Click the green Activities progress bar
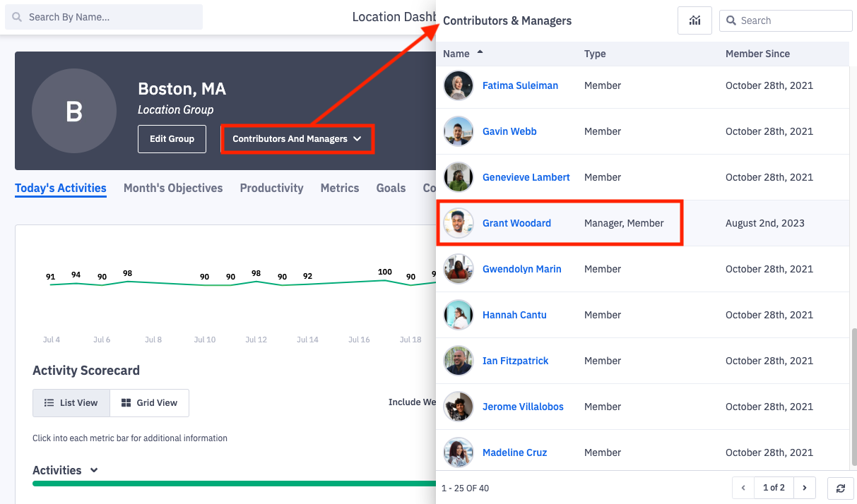 click(234, 484)
